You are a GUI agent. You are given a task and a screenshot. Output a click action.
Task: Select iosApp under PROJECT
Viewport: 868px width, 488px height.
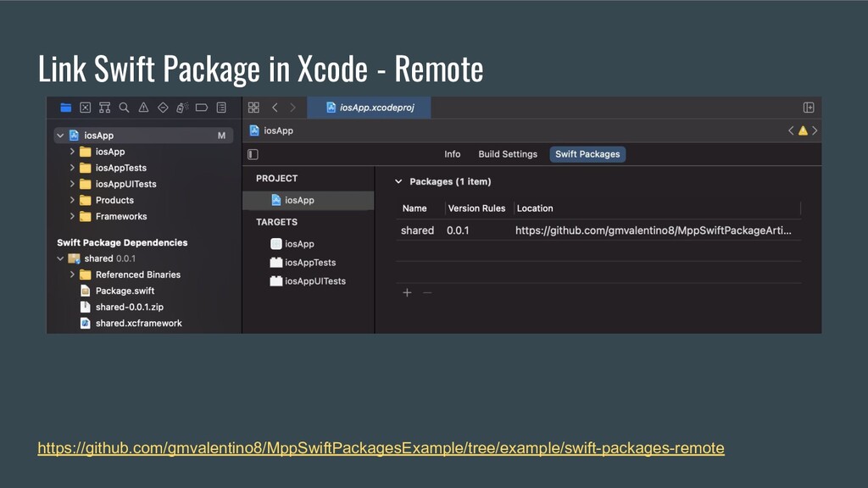tap(309, 200)
